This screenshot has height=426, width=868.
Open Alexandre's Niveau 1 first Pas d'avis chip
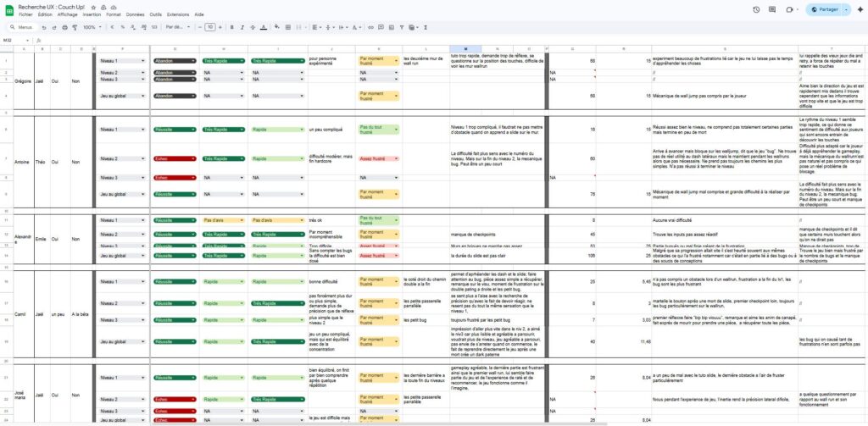click(x=224, y=220)
